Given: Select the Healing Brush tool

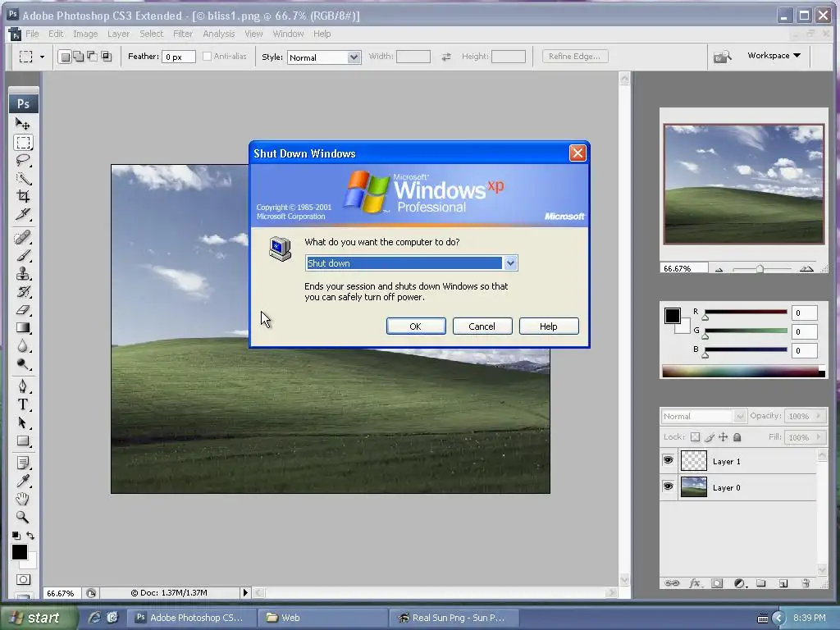Looking at the screenshot, I should tap(22, 237).
